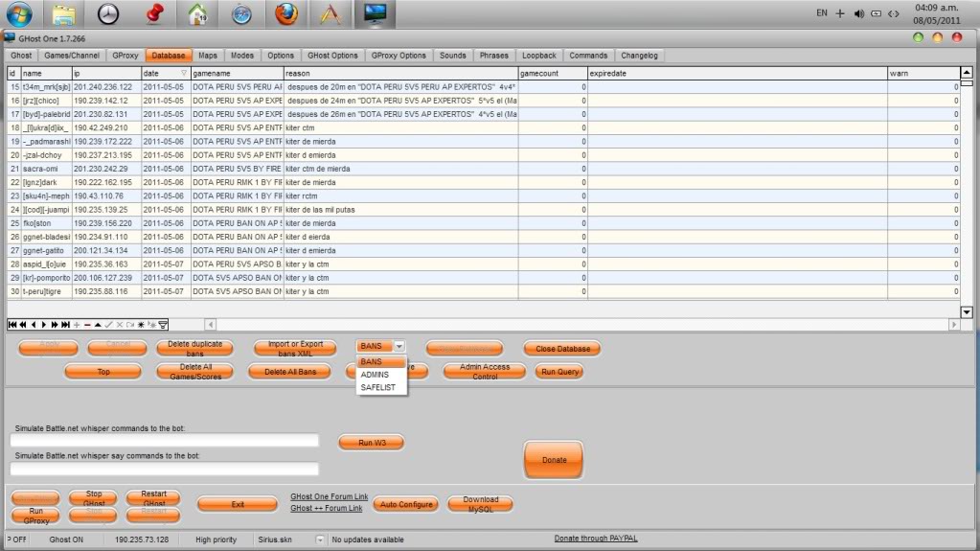Click the Run Query button
The image size is (980, 551).
tap(559, 372)
